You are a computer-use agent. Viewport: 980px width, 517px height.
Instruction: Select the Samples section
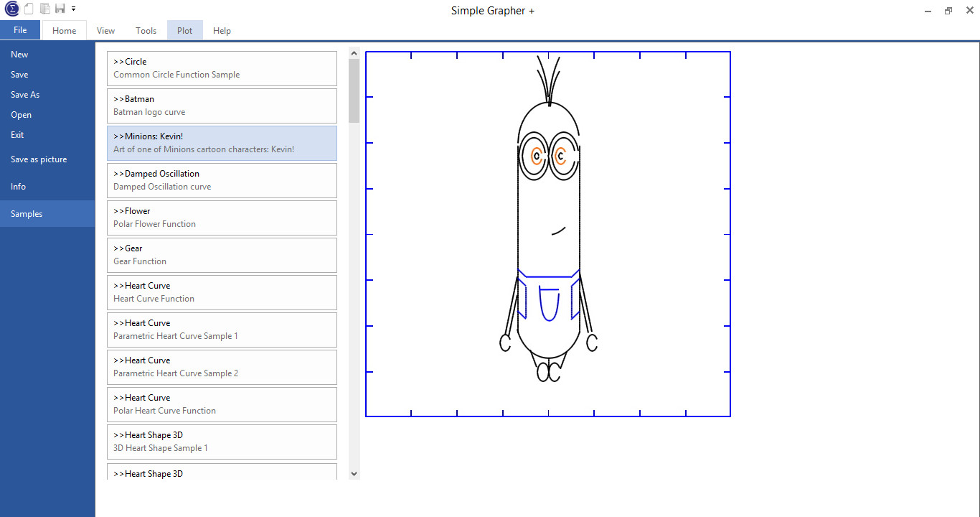47,214
